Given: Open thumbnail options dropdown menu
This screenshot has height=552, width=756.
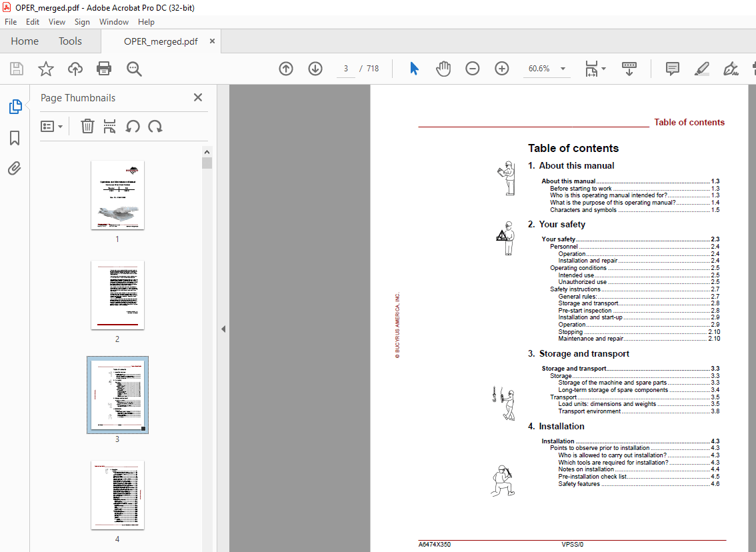Looking at the screenshot, I should coord(52,127).
